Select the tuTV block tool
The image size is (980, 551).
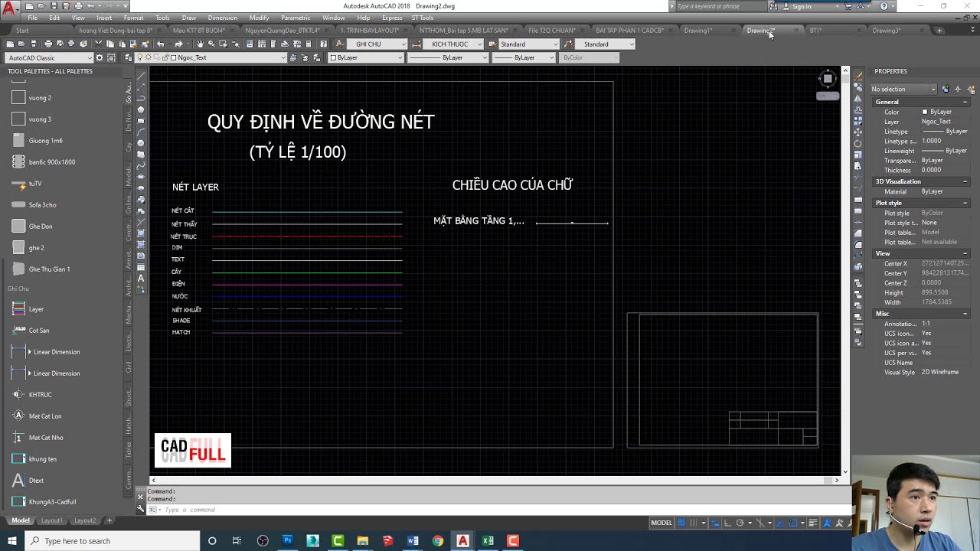pos(28,184)
